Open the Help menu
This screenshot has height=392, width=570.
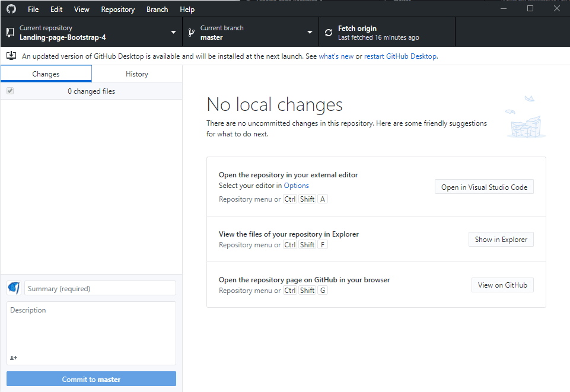pos(187,9)
